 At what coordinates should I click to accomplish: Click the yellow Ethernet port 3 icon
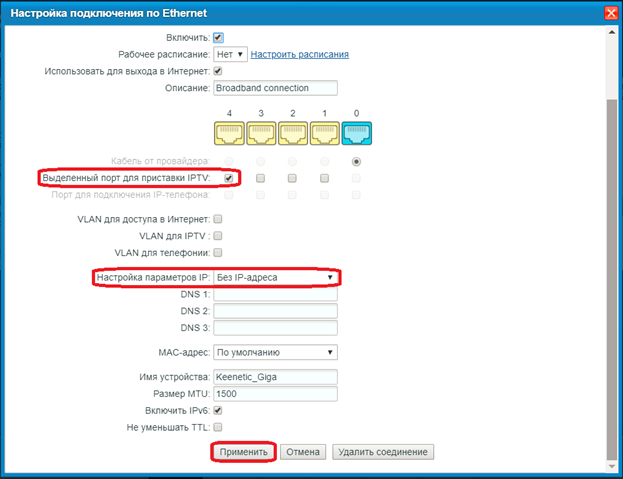[x=261, y=134]
